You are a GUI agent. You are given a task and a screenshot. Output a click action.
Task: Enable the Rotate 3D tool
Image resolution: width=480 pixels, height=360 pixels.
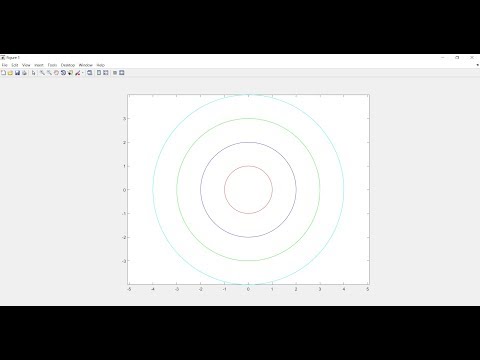pyautogui.click(x=63, y=73)
